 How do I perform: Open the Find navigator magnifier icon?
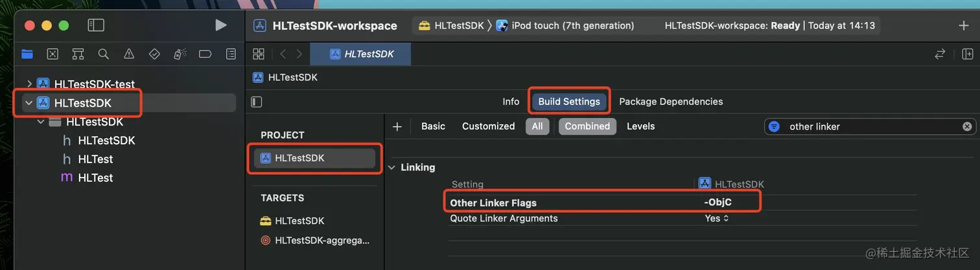click(104, 54)
